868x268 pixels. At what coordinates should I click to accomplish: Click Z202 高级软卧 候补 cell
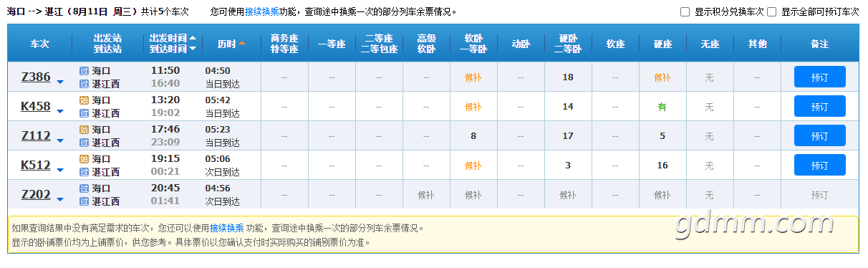click(426, 195)
